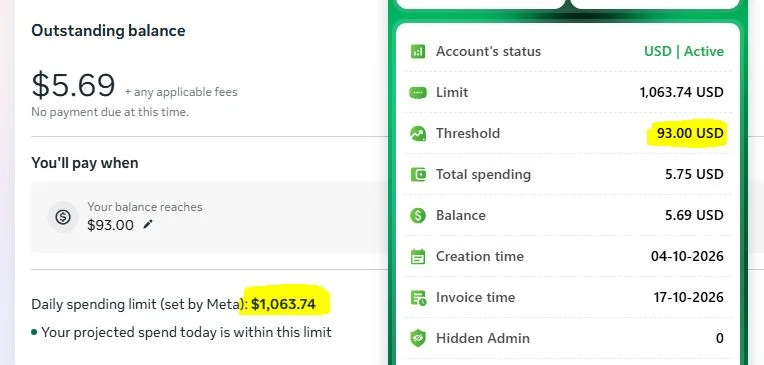Click the Creation time calendar icon
The image size is (764, 365).
tap(418, 256)
